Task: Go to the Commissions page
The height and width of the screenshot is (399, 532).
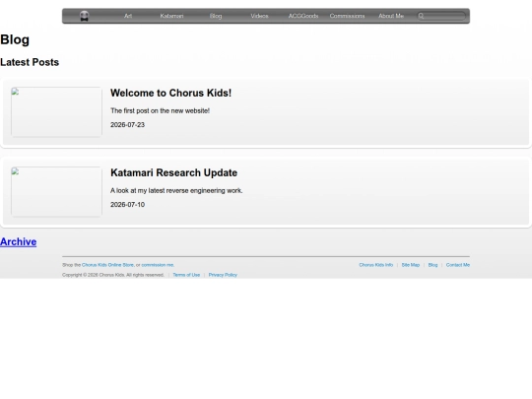Action: [347, 16]
